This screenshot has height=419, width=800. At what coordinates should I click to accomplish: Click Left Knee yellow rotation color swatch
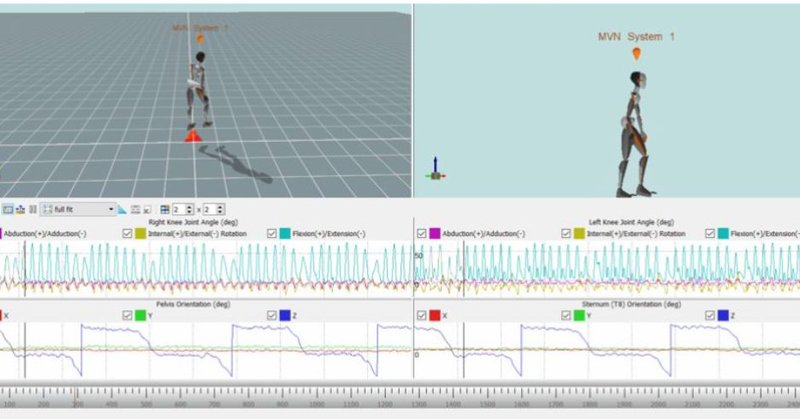click(579, 233)
